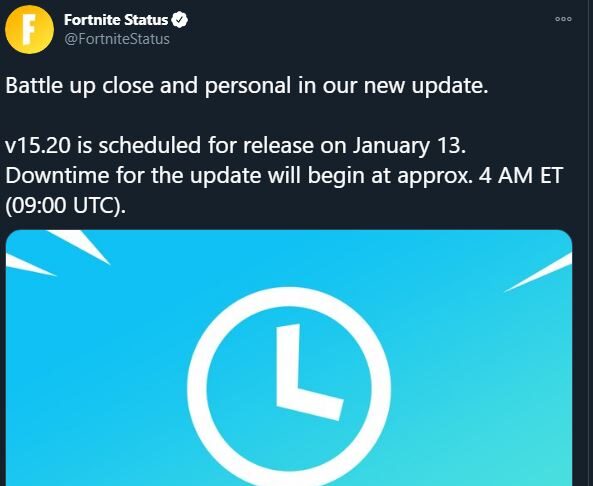
Task: Open the blue downtime image thumbnail
Action: point(289,358)
